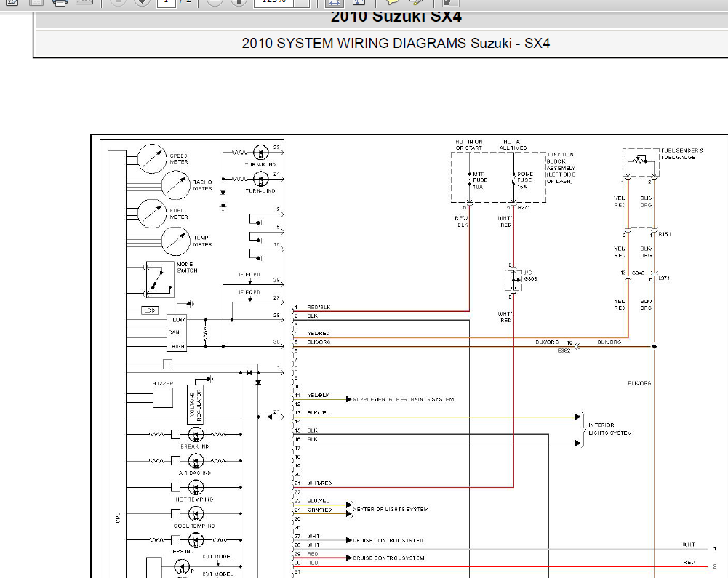The height and width of the screenshot is (578, 728).
Task: Click the "BREAK IND" label
Action: [194, 446]
